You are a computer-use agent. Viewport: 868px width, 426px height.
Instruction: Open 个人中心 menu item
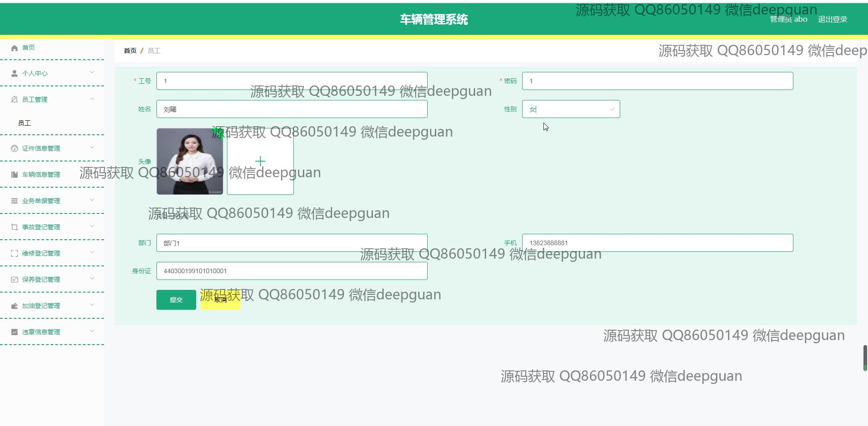52,73
